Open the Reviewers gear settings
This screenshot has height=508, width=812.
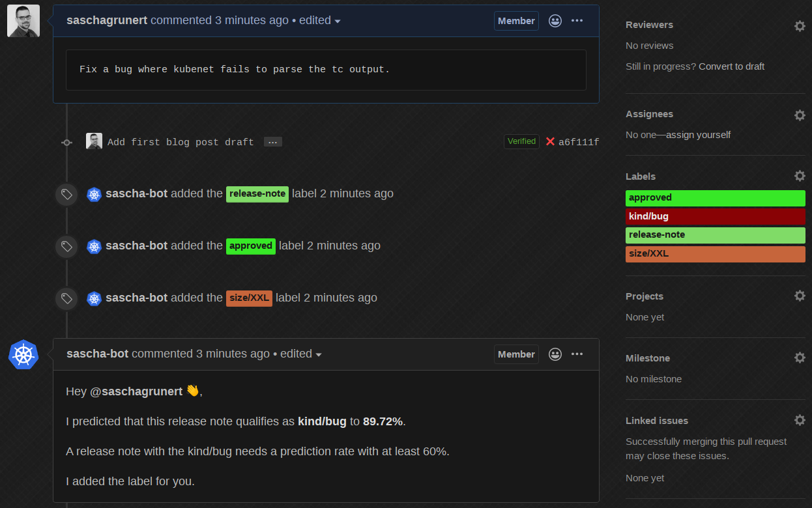click(800, 26)
